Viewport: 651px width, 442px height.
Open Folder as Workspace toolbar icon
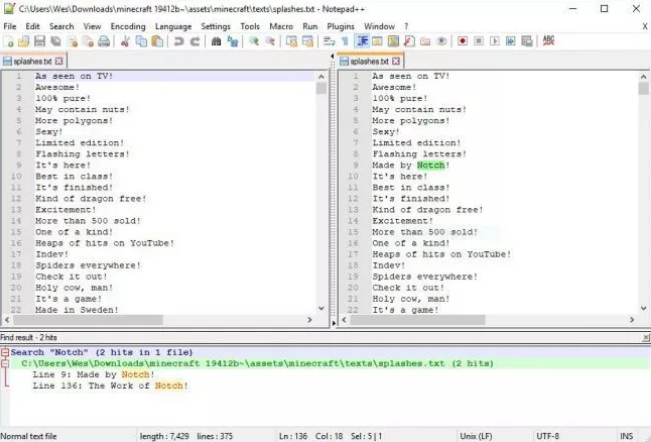(x=425, y=41)
